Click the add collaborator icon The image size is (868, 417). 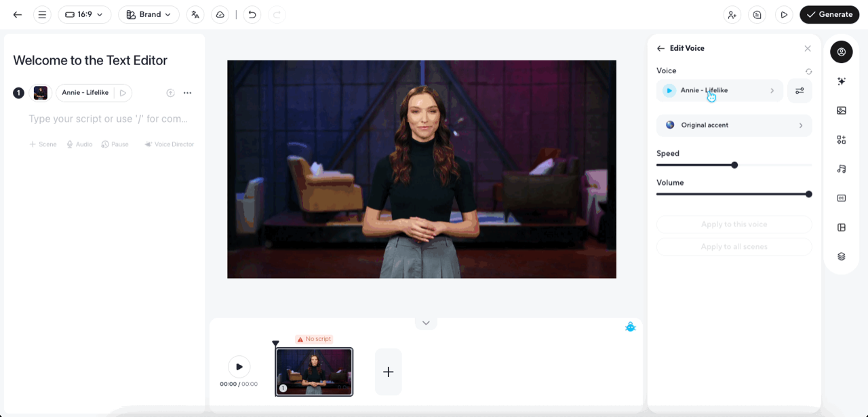(x=732, y=14)
